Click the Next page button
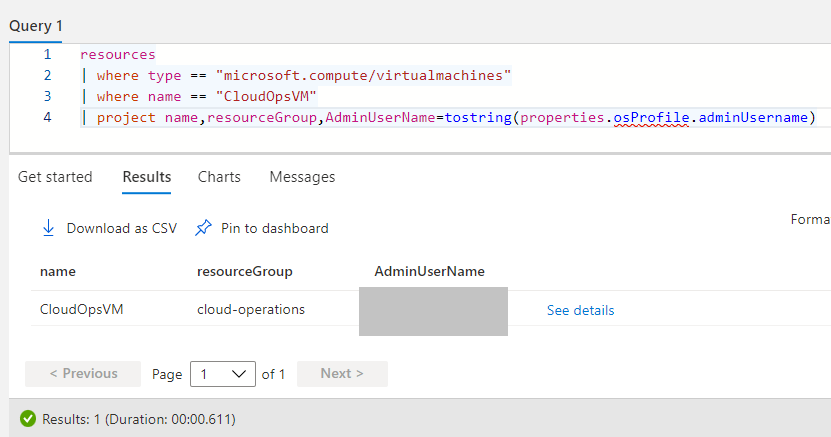Viewport: 831px width, 437px height. (342, 374)
